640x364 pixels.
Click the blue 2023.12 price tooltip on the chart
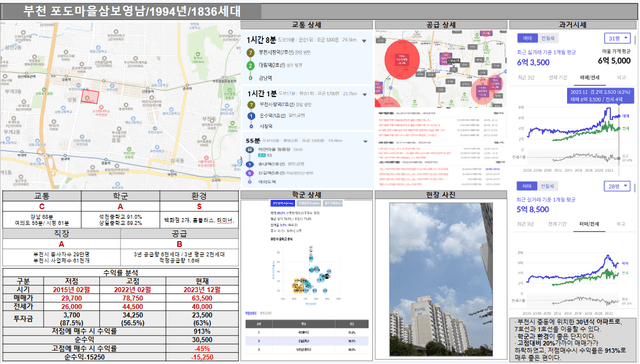pos(600,95)
